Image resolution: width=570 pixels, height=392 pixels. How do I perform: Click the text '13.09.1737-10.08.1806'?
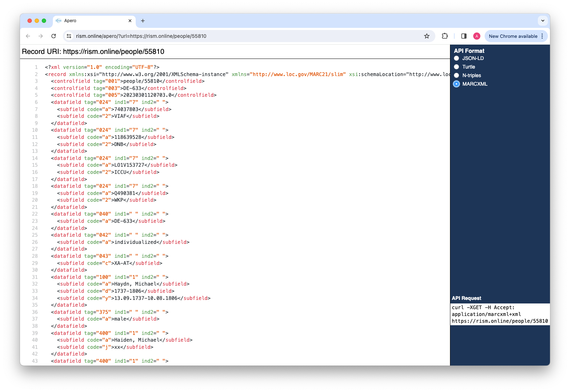tap(146, 298)
